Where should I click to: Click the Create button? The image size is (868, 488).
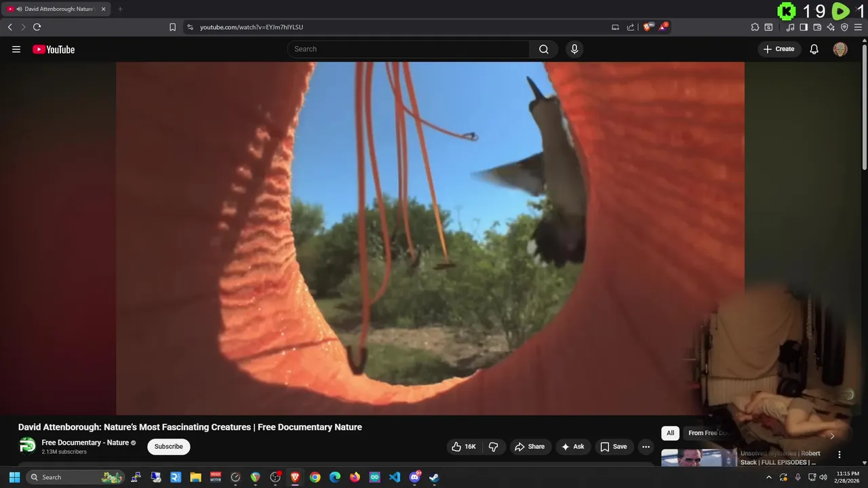(x=778, y=49)
